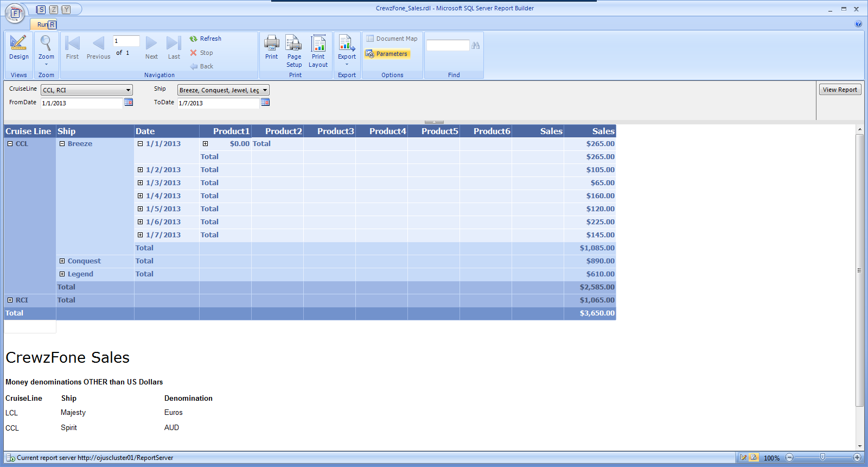868x467 pixels.
Task: Expand the 1/3/2013 date row
Action: (x=140, y=183)
